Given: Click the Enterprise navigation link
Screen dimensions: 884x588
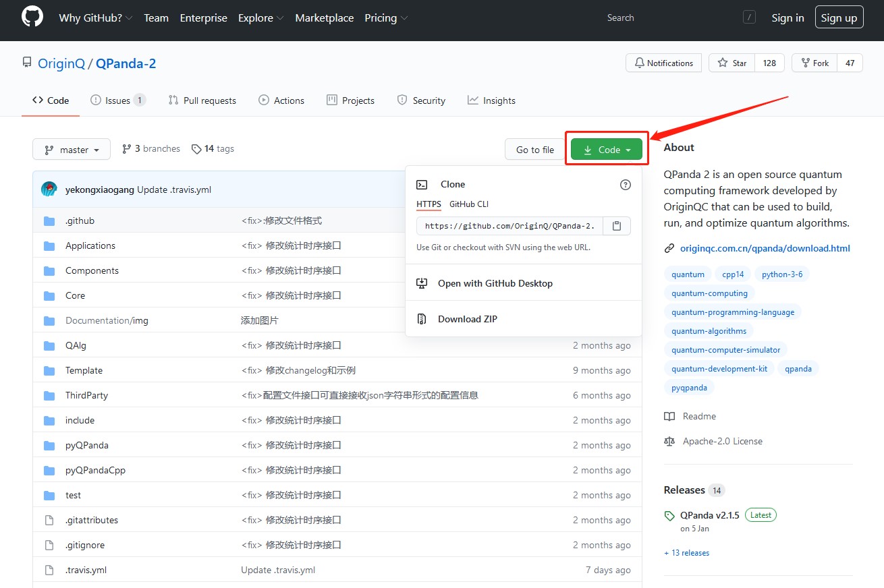Looking at the screenshot, I should click(x=203, y=18).
